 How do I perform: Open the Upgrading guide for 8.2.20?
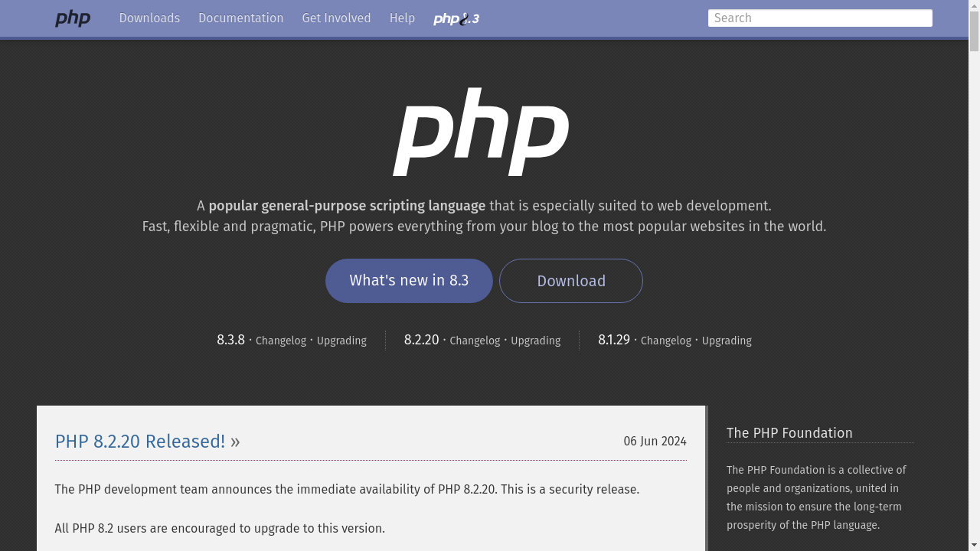[x=535, y=341]
